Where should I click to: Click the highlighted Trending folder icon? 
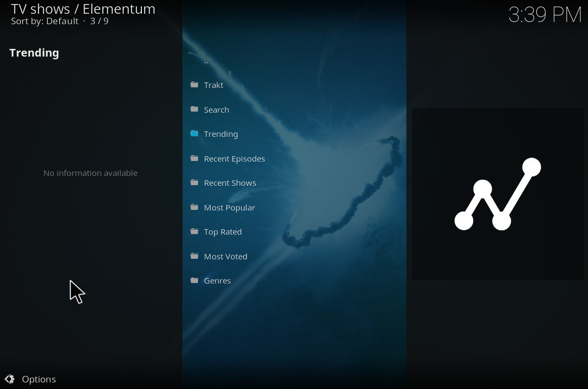coord(194,134)
